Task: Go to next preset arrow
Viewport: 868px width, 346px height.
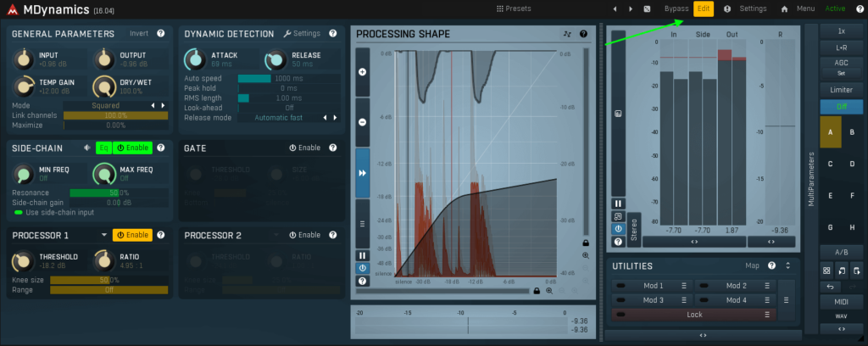Action: click(631, 8)
